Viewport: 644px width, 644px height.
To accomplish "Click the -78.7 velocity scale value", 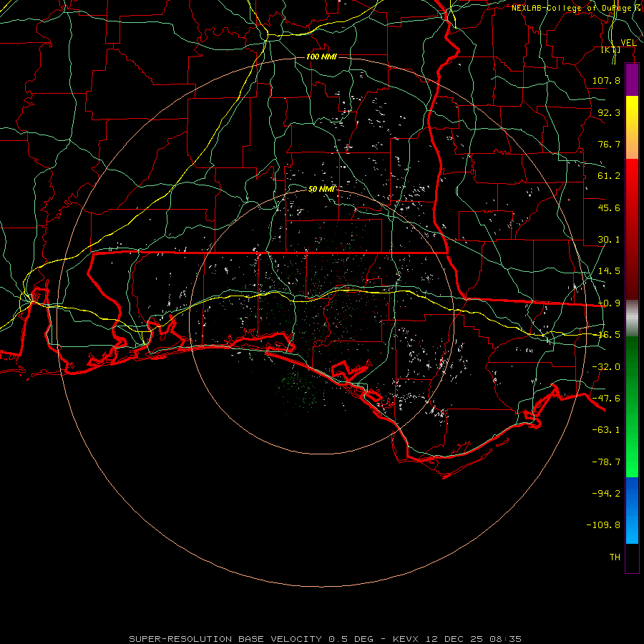I will [606, 462].
